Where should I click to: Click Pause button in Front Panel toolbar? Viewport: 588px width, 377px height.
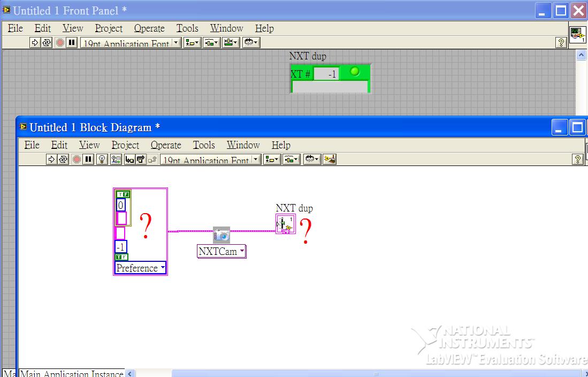tap(71, 42)
